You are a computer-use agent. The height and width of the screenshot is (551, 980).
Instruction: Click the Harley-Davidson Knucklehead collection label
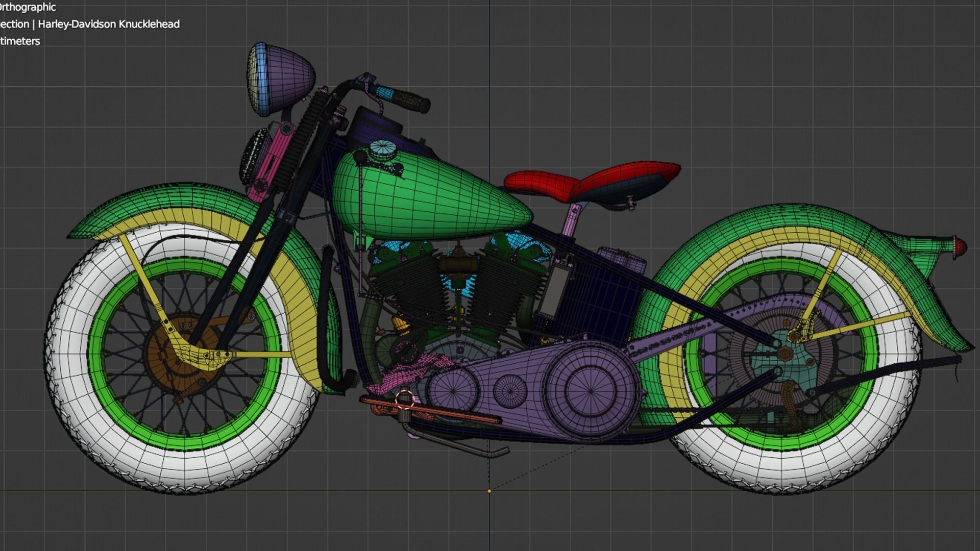pyautogui.click(x=108, y=24)
